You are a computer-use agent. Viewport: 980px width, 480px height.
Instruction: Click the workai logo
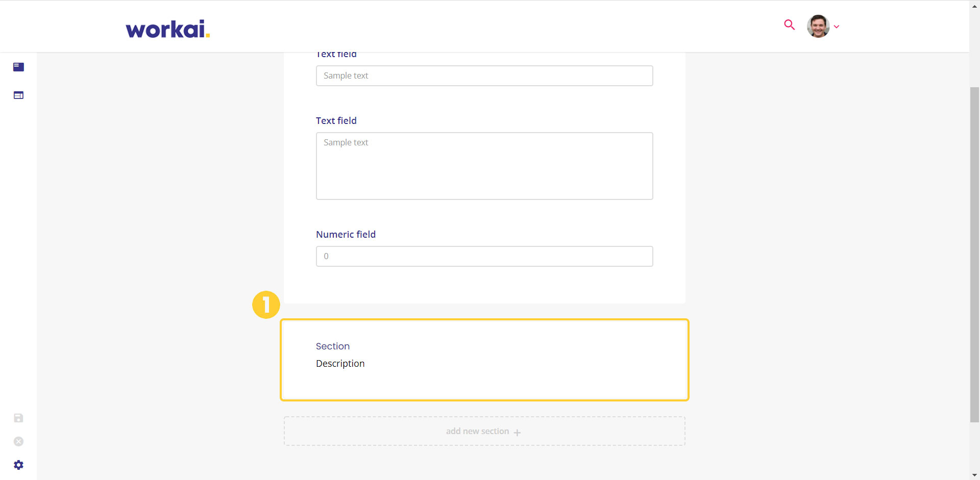pyautogui.click(x=168, y=29)
